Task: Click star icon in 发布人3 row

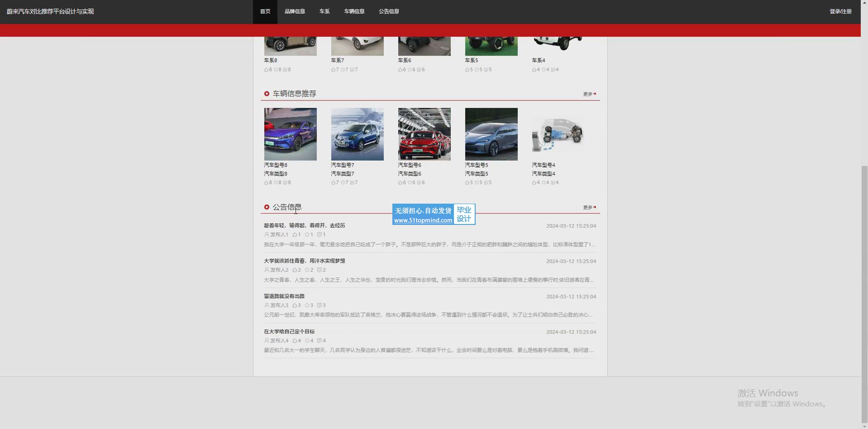Action: tap(307, 305)
